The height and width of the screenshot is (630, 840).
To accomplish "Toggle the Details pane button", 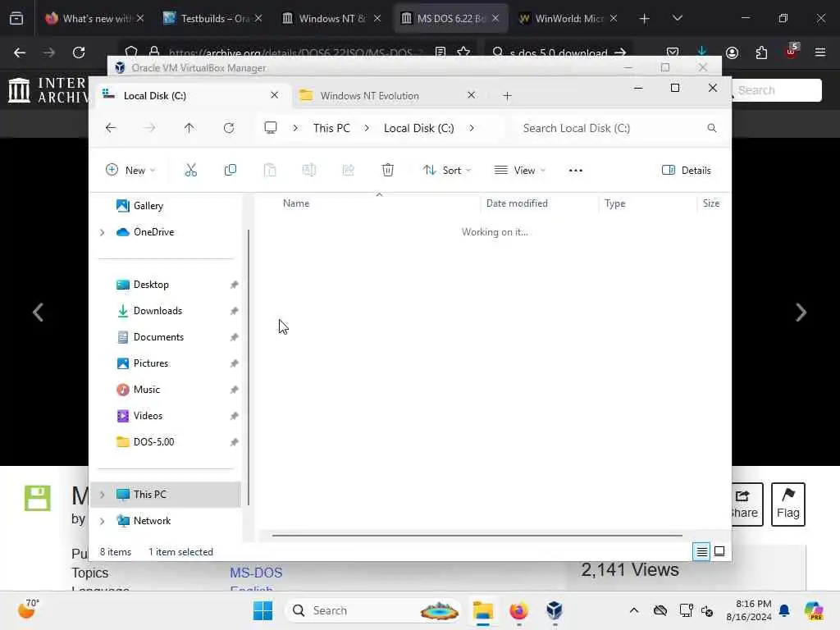I will click(687, 171).
